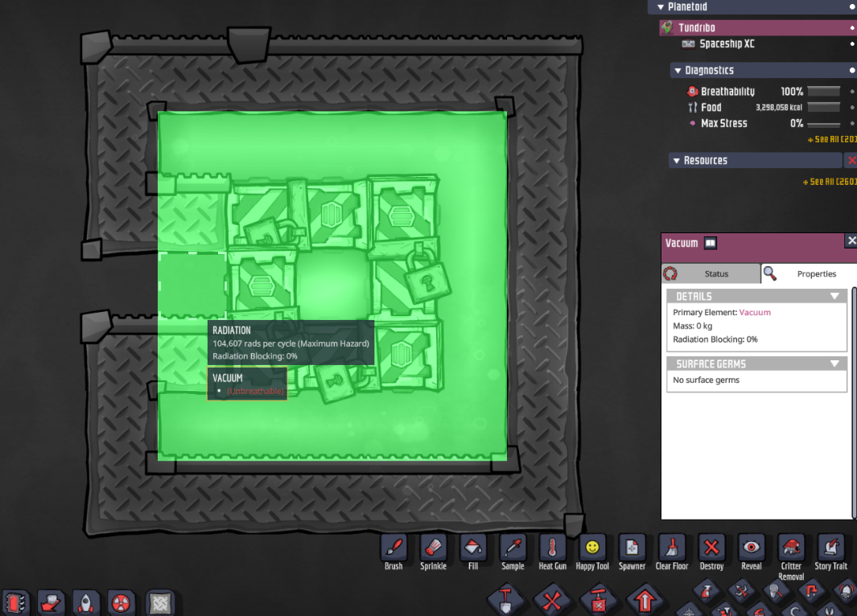Open the Rocketry build category
The image size is (857, 616).
point(86,603)
